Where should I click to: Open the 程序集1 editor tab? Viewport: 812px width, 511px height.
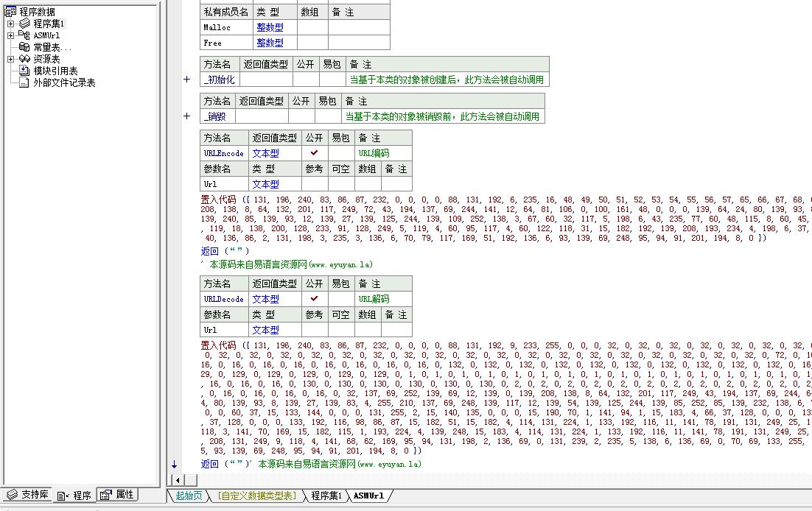326,496
